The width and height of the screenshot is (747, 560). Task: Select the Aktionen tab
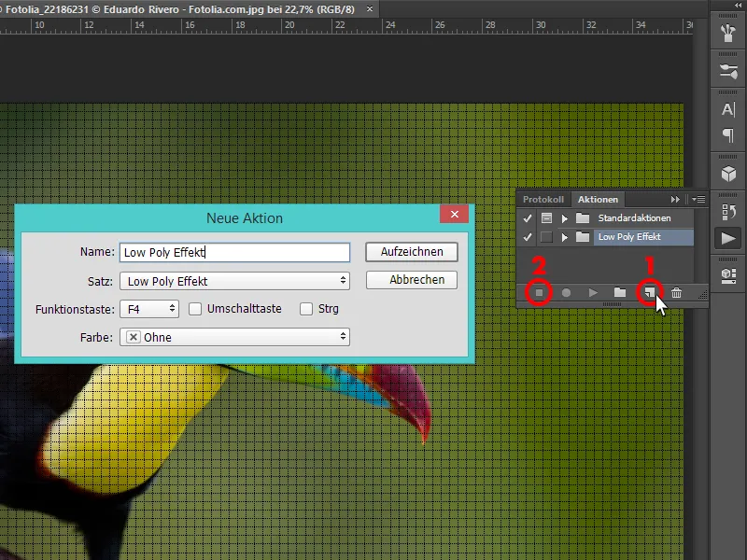click(x=597, y=199)
